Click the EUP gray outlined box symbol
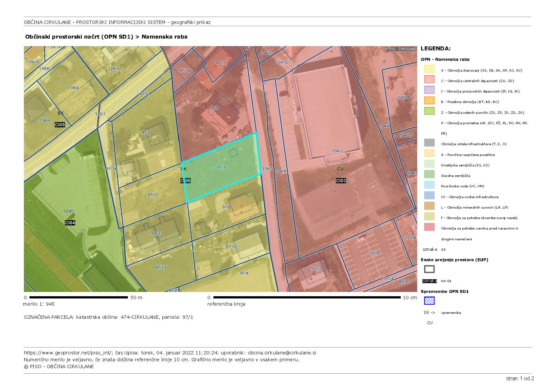This screenshot has height=392, width=555. pyautogui.click(x=429, y=269)
